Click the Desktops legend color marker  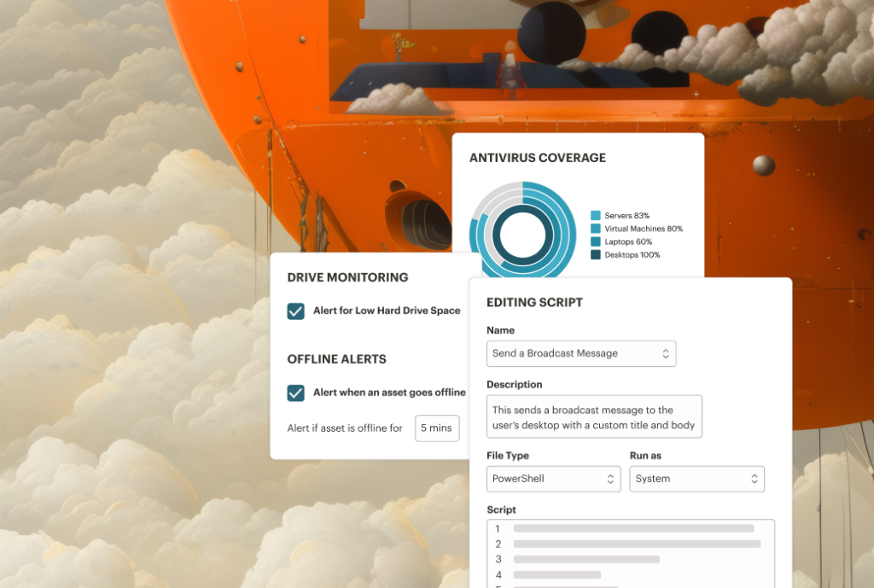pyautogui.click(x=595, y=254)
